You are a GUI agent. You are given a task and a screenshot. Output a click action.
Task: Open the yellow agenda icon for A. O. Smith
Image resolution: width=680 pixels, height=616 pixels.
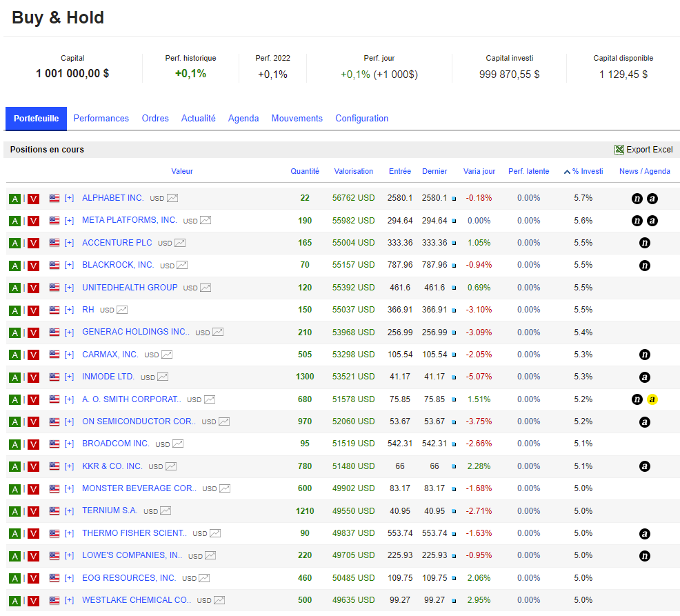(652, 399)
